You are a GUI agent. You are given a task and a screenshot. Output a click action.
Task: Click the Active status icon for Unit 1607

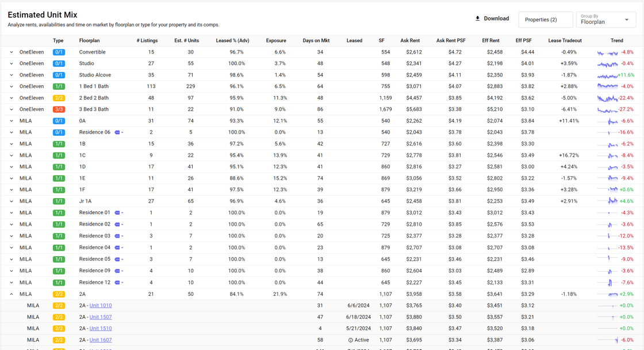click(x=350, y=340)
